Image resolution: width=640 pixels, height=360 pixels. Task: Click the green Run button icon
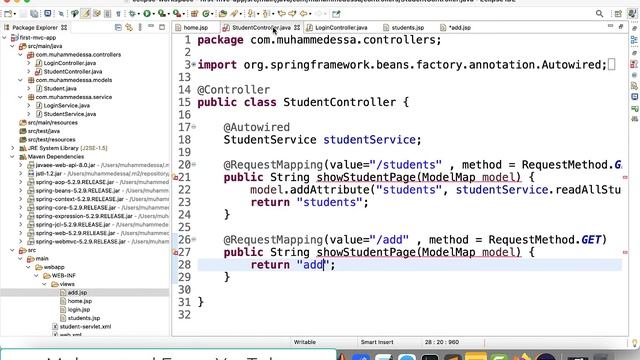tap(147, 14)
